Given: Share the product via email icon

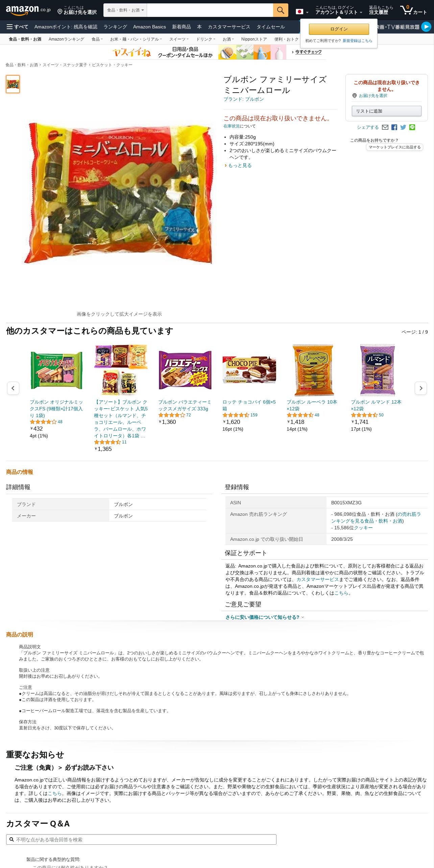Looking at the screenshot, I should (385, 127).
